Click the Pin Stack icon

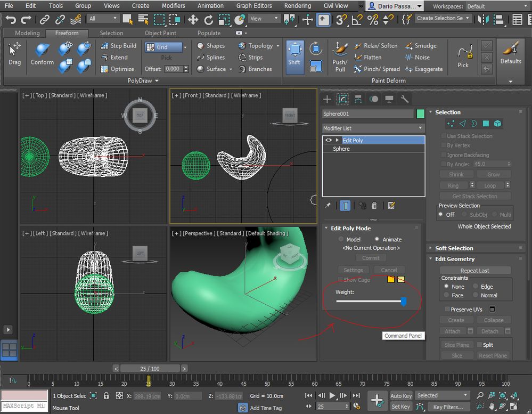pyautogui.click(x=328, y=206)
